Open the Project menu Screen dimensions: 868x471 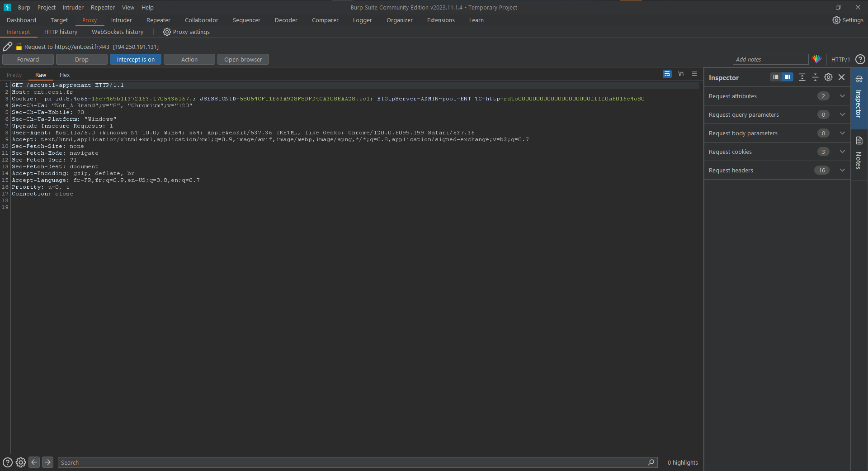click(47, 8)
